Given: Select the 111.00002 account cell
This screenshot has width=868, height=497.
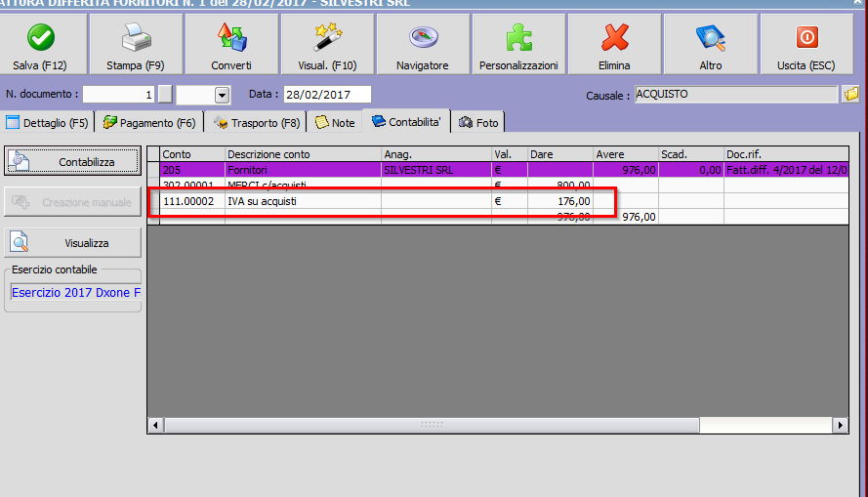Looking at the screenshot, I should tap(192, 201).
